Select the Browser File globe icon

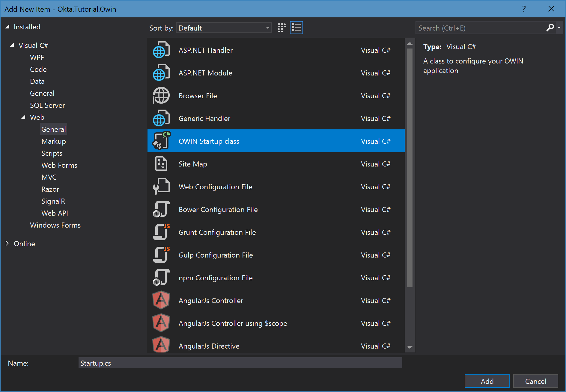161,96
